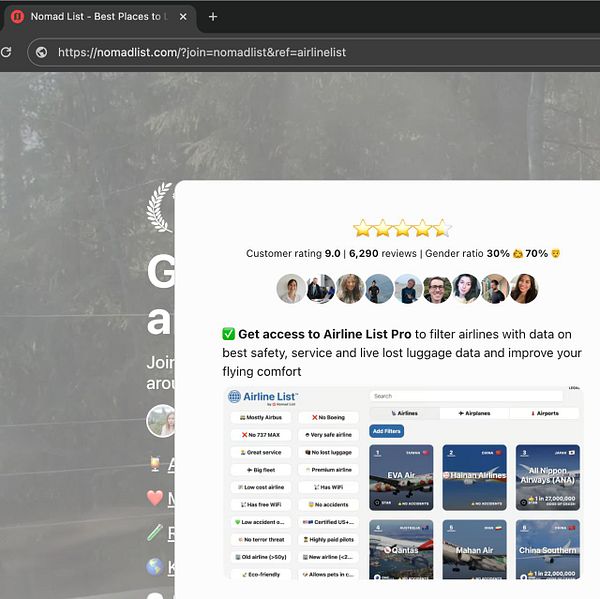Click the green pencil emoji in background list

154,532
